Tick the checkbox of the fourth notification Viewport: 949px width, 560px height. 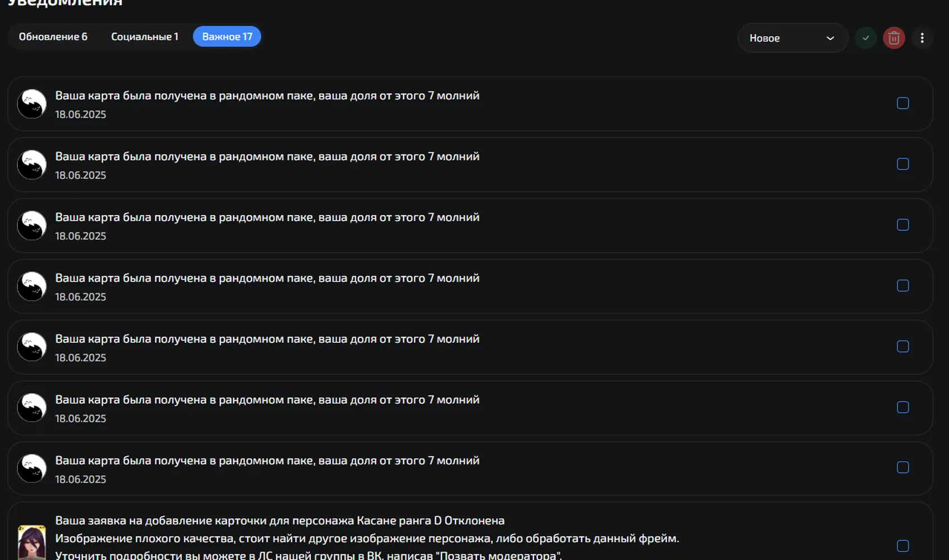[903, 286]
